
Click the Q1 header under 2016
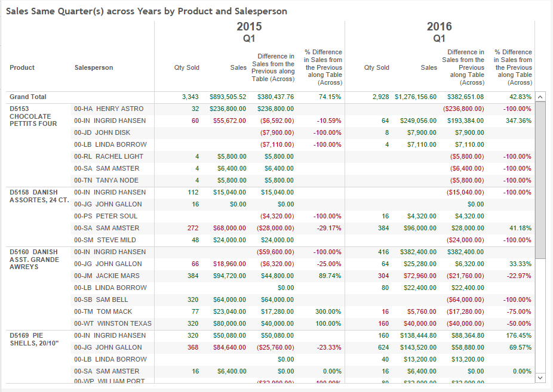[439, 38]
